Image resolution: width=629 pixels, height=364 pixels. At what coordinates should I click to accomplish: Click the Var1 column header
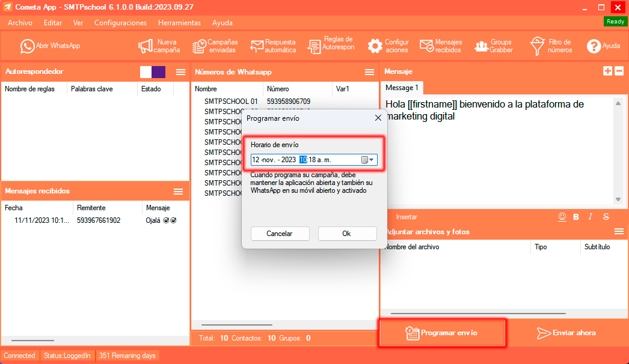[343, 89]
